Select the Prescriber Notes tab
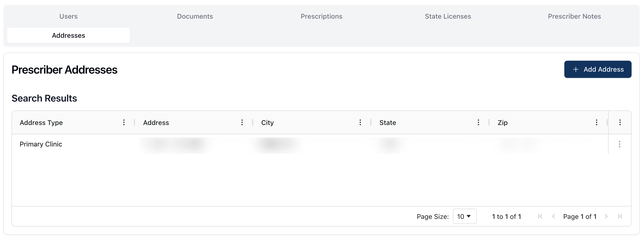The image size is (644, 238). [x=574, y=16]
